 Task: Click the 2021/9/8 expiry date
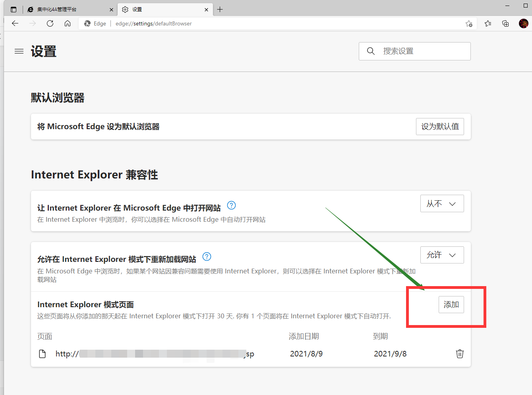click(x=390, y=354)
